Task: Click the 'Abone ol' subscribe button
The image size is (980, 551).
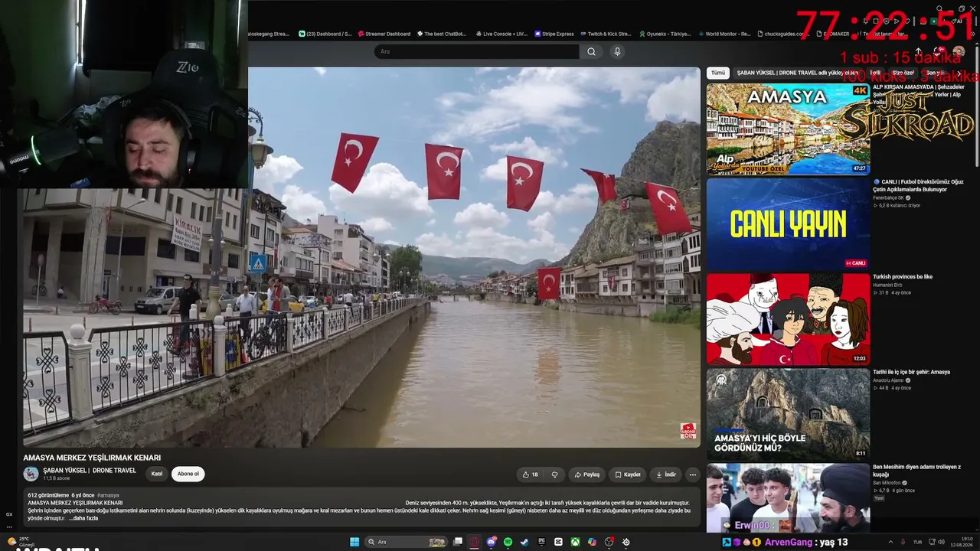Action: pyautogui.click(x=188, y=474)
